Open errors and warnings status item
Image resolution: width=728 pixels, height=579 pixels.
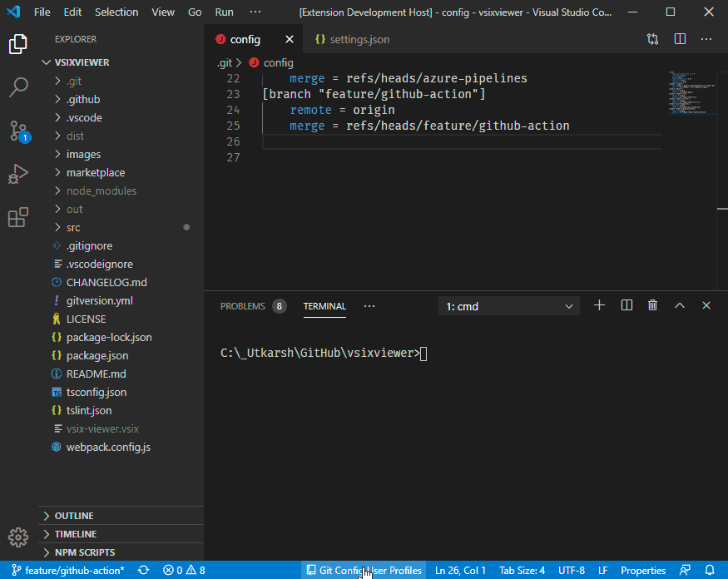pos(184,570)
